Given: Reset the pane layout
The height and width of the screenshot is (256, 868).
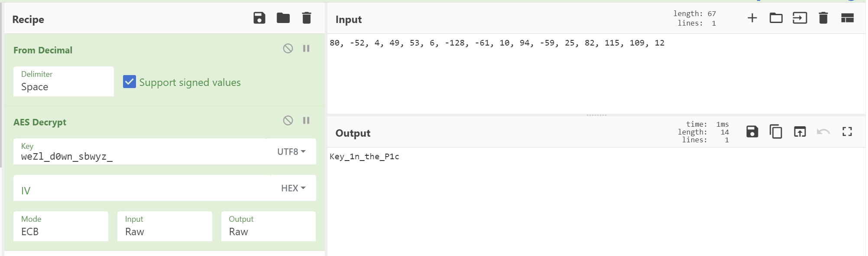Looking at the screenshot, I should pos(847,18).
